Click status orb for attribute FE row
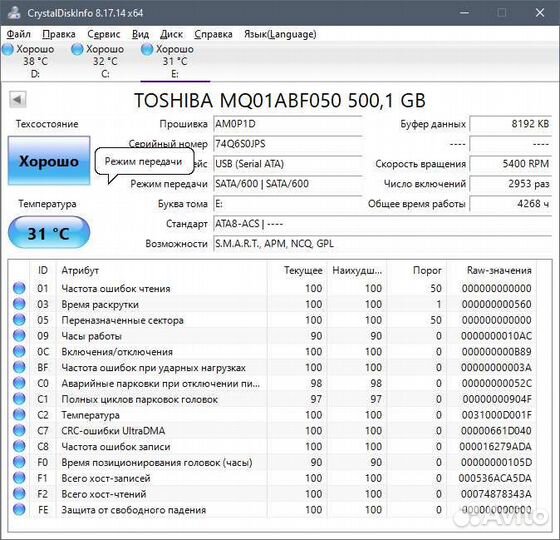Screen dimensions: 560x540 coord(19,510)
